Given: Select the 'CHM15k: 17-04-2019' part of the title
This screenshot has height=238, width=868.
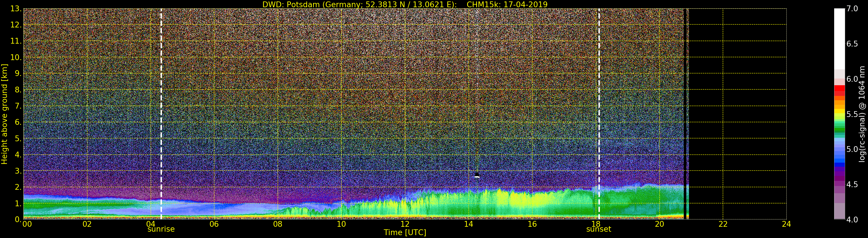Looking at the screenshot, I should click(x=507, y=4).
